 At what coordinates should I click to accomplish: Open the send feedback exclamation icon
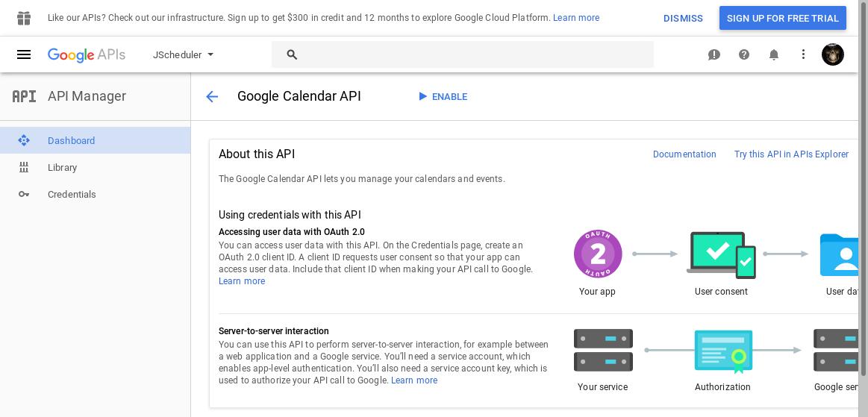(714, 54)
